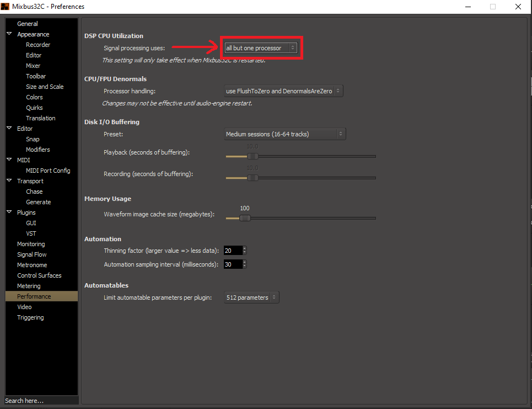Open the Modifiers page
The width and height of the screenshot is (532, 409).
[x=37, y=150]
